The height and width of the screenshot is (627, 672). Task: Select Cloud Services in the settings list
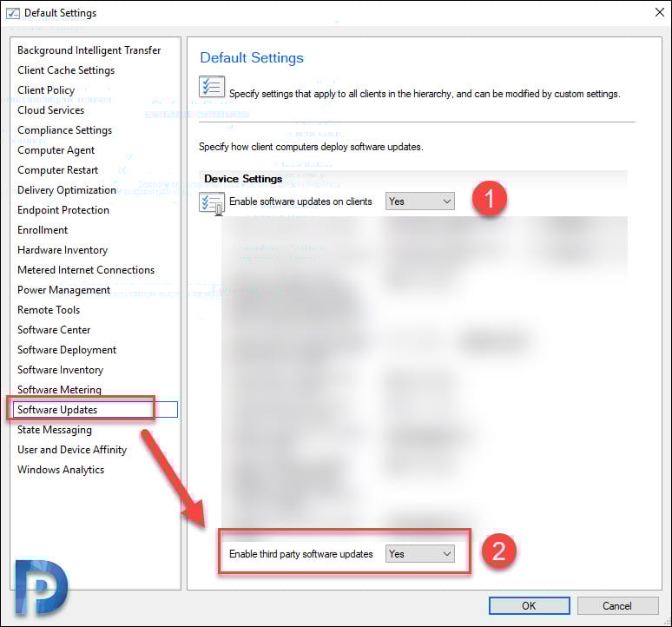pos(51,110)
